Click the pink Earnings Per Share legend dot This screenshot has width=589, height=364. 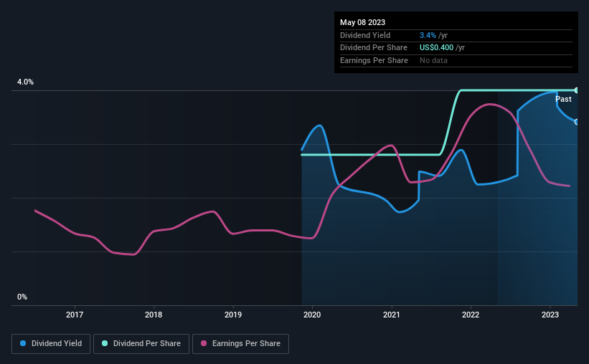point(204,343)
